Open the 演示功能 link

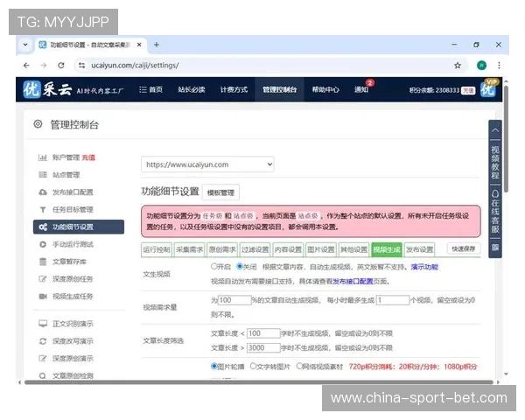pos(424,267)
